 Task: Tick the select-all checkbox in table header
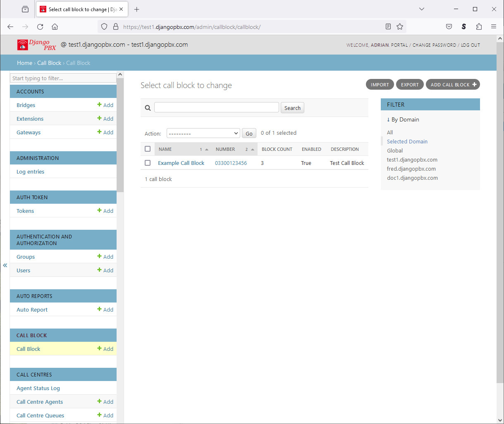[148, 149]
